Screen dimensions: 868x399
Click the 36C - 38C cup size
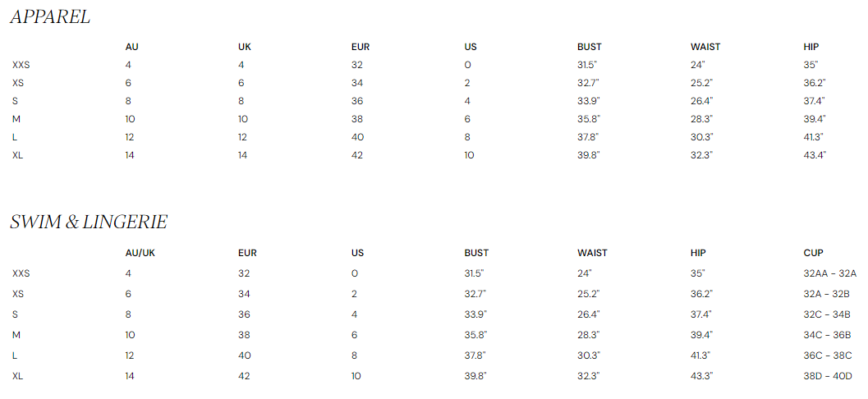828,355
